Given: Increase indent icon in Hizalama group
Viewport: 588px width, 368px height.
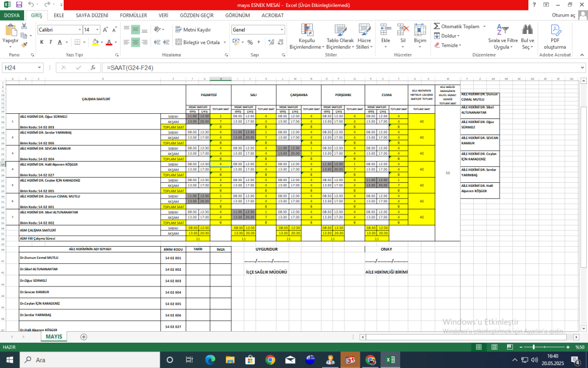Looking at the screenshot, I should point(167,42).
